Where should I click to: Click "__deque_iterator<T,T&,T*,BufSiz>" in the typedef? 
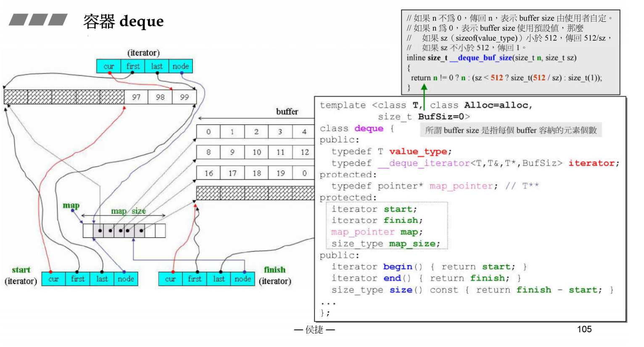coord(470,163)
